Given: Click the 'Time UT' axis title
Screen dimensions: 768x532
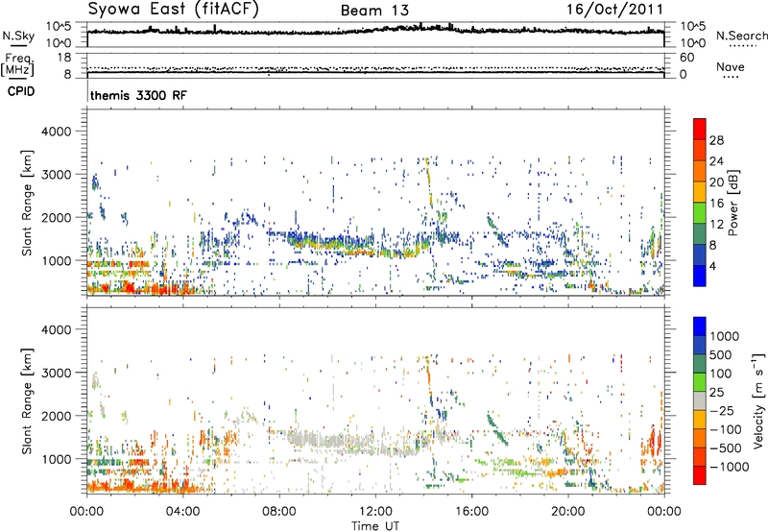Looking at the screenshot, I should click(375, 526).
